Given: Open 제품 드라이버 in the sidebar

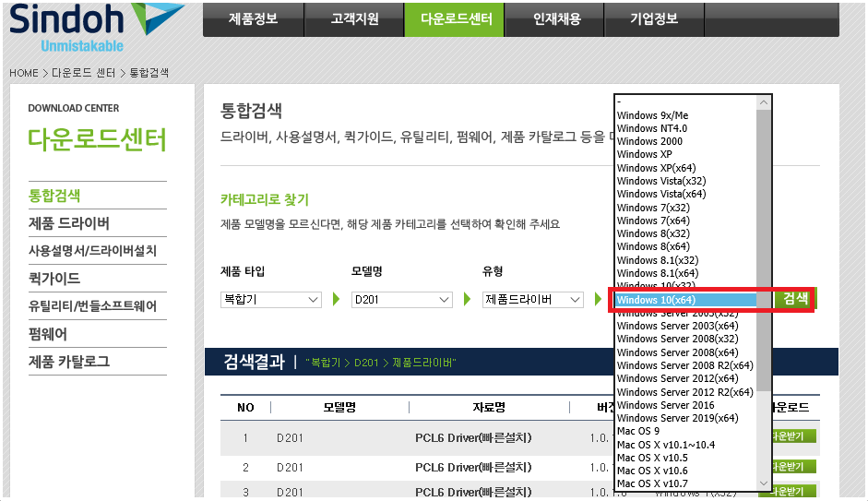Looking at the screenshot, I should pyautogui.click(x=69, y=223).
